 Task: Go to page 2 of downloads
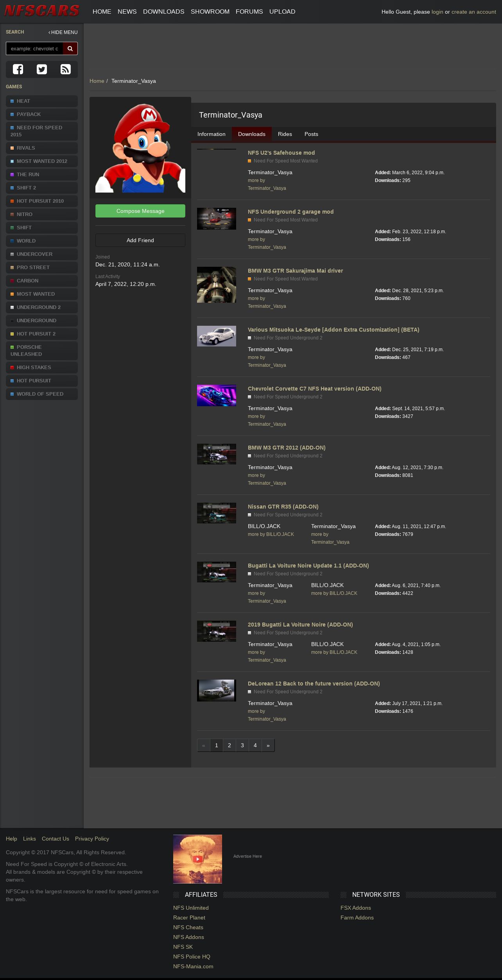coord(229,745)
